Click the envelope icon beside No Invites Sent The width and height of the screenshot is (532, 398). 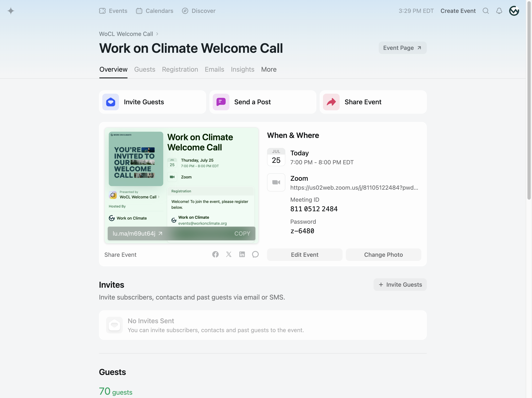[114, 325]
